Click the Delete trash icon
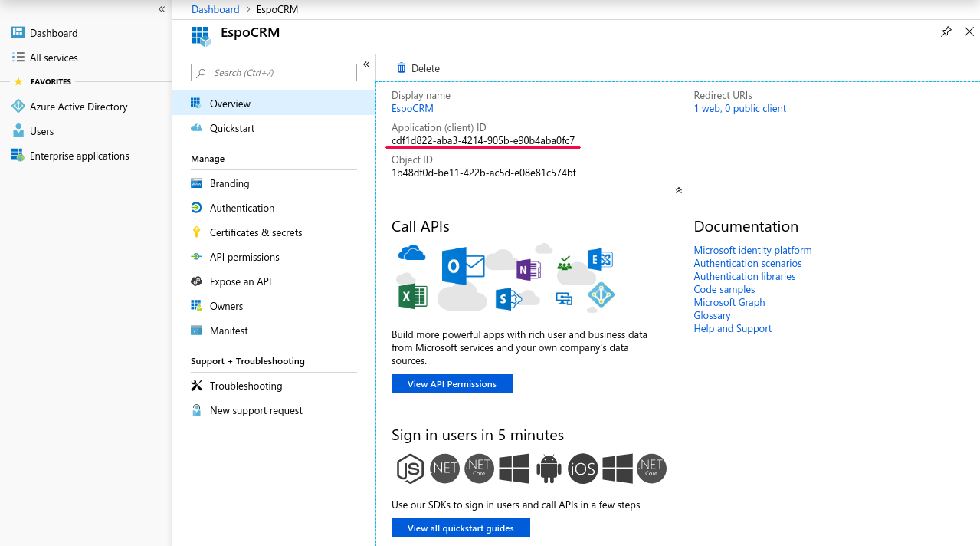Screen dimensions: 980x546 coord(402,68)
